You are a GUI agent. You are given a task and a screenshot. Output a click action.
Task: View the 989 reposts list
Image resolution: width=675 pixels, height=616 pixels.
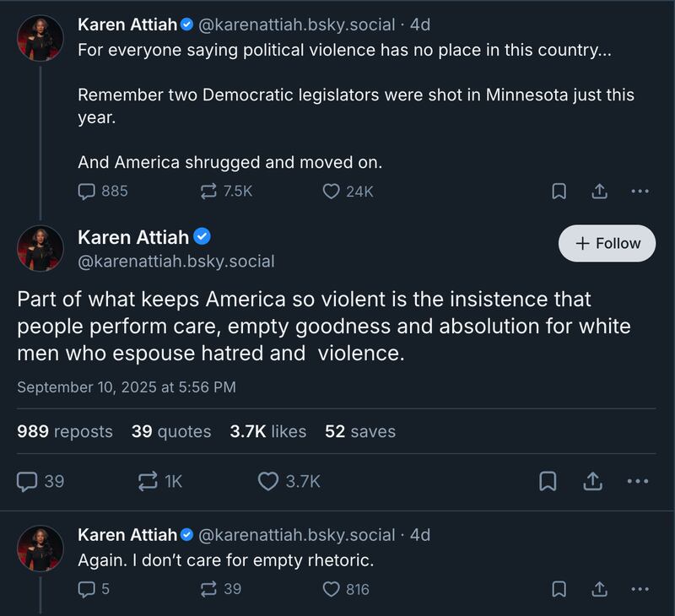[x=62, y=431]
